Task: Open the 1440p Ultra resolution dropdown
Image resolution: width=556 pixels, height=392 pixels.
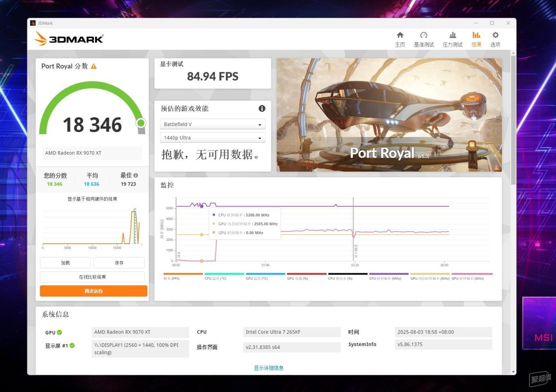Action: 212,138
